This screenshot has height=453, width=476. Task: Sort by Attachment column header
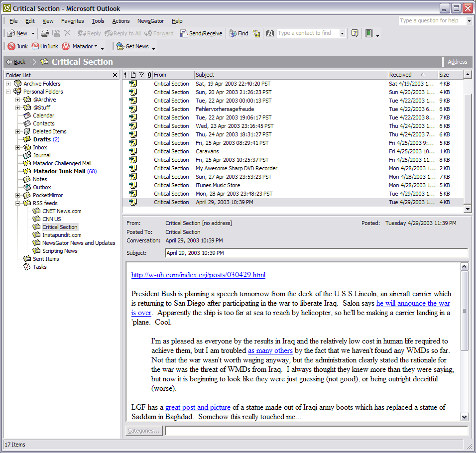149,75
